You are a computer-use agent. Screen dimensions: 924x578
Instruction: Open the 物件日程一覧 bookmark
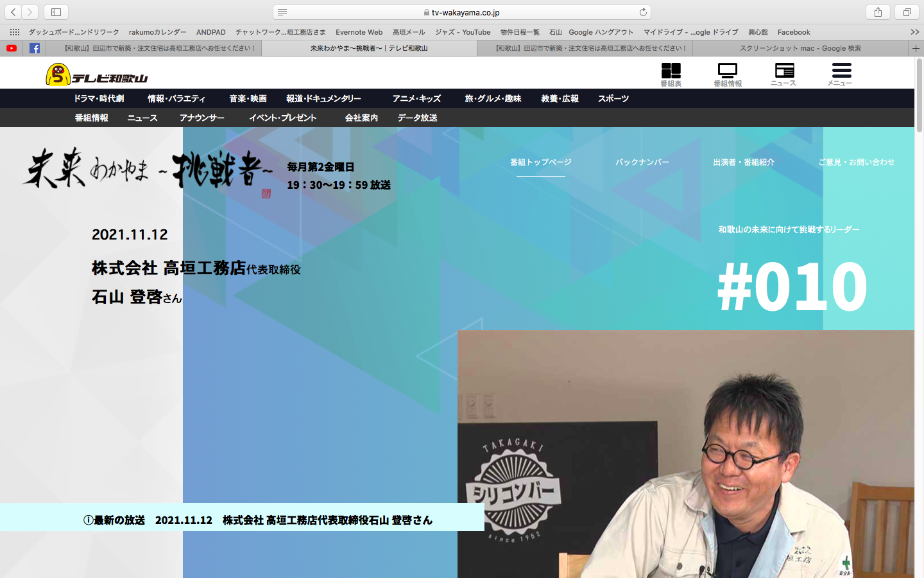(x=520, y=32)
